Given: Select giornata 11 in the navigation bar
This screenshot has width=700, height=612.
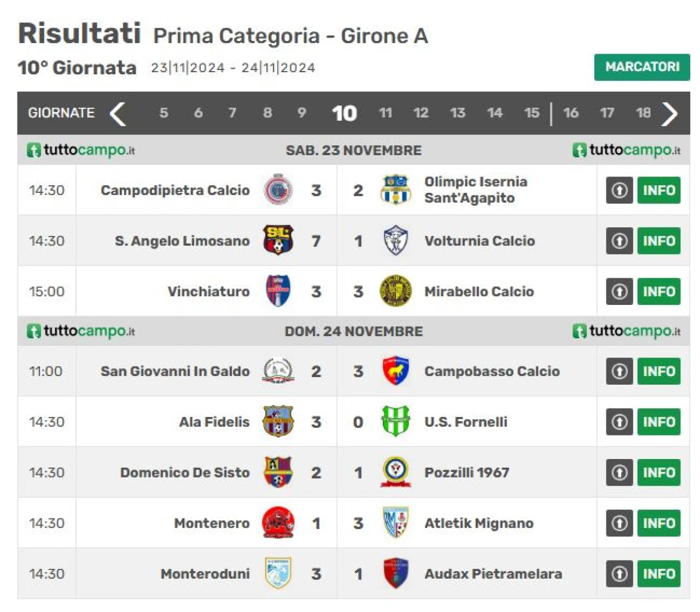Looking at the screenshot, I should 386,113.
